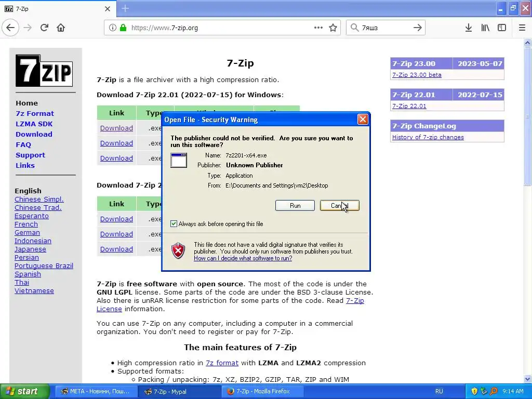532x399 pixels.
Task: Click the search magnifier icon
Action: coord(354,28)
